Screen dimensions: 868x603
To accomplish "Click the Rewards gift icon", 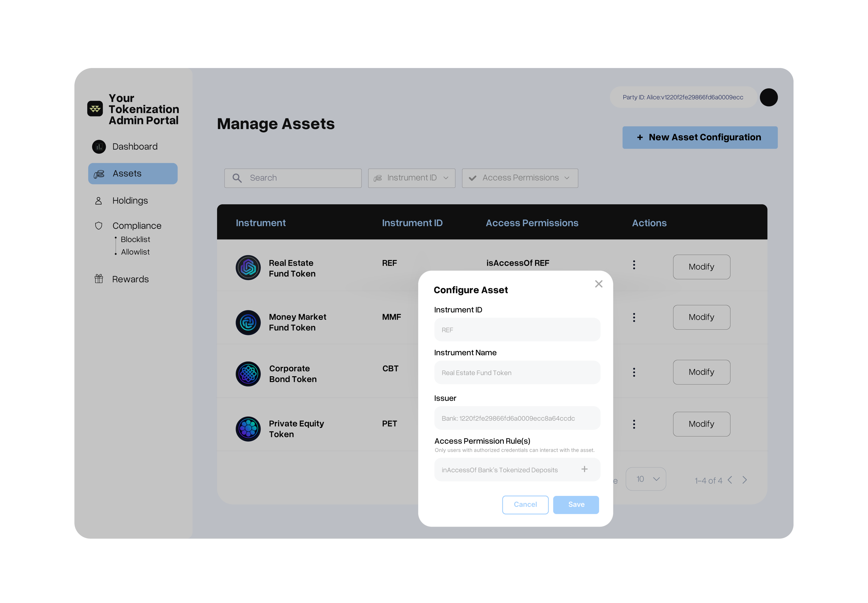I will click(98, 279).
